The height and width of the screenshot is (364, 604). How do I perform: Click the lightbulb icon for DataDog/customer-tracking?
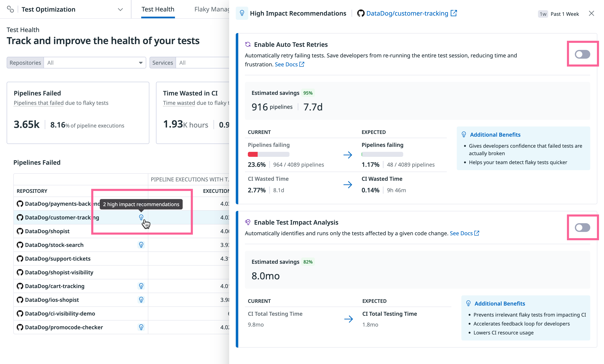141,217
